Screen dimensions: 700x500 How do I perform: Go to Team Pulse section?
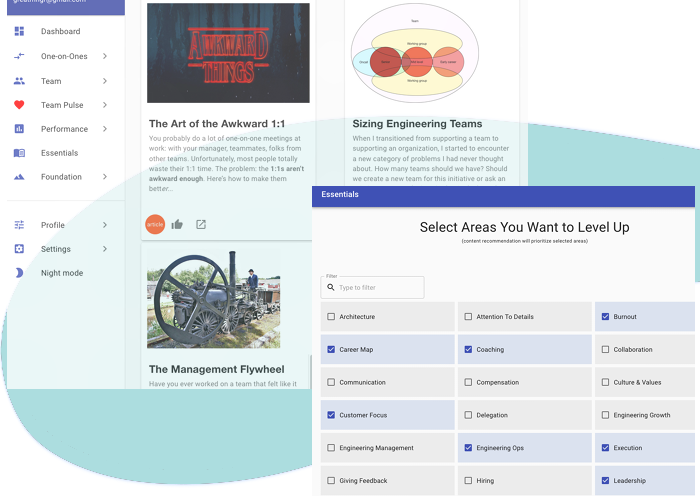pyautogui.click(x=62, y=105)
